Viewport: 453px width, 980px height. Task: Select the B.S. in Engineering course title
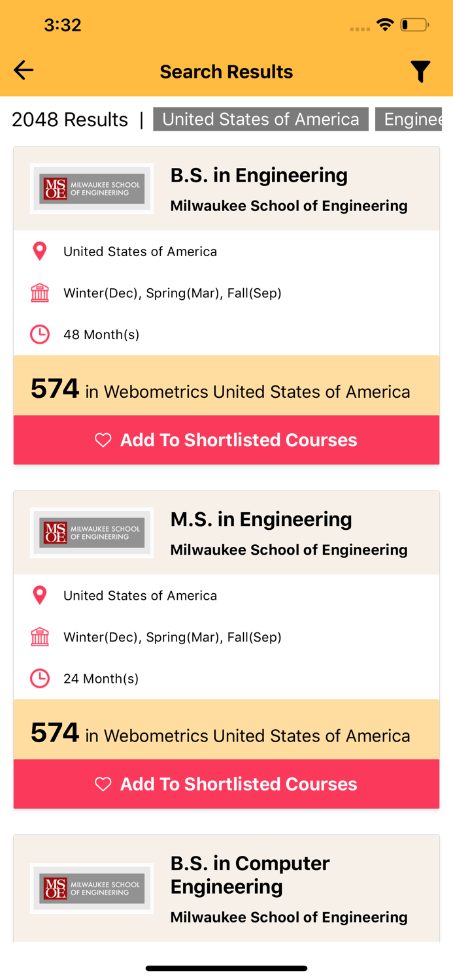click(x=259, y=175)
